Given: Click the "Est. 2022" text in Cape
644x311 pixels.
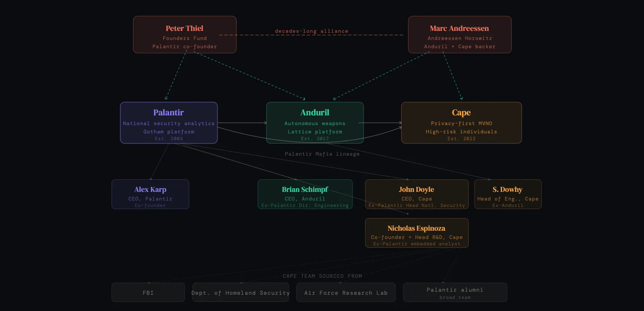Looking at the screenshot, I should coord(461,139).
